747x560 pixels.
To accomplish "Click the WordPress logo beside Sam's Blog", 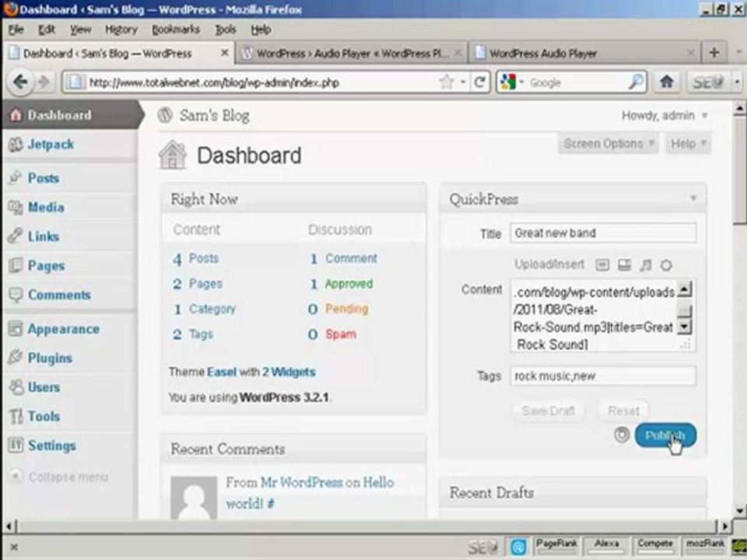I will point(165,115).
